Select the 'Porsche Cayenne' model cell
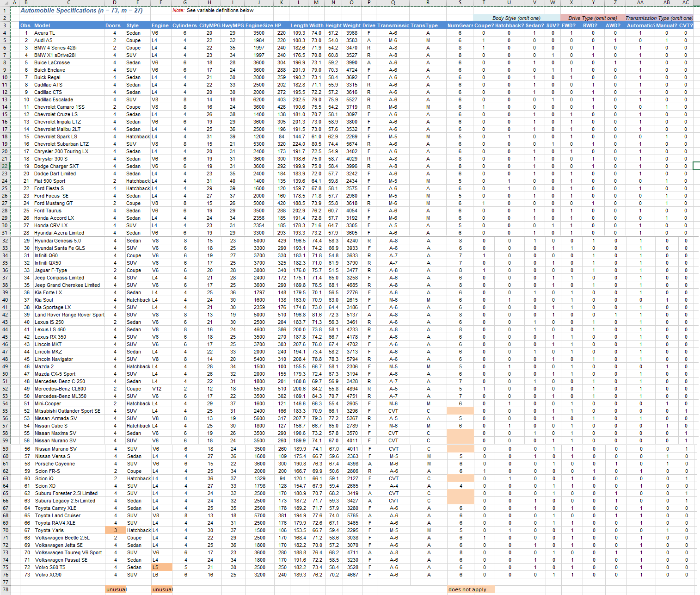 point(69,464)
